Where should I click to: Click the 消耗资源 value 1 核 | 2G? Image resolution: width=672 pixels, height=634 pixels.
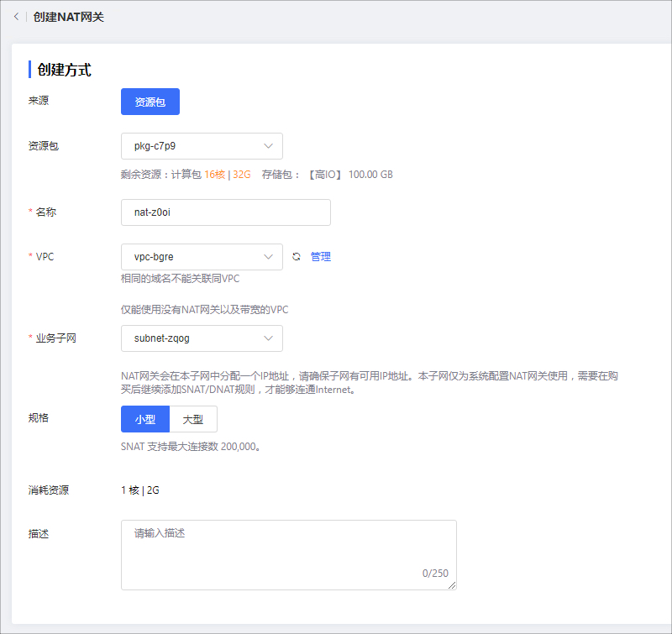click(140, 490)
